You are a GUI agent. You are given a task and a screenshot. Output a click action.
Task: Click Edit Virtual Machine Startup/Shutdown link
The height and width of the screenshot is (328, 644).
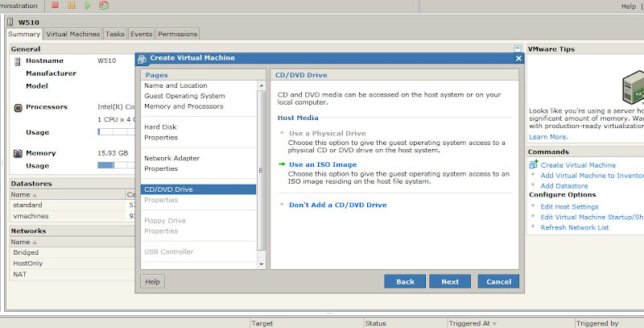tap(592, 217)
